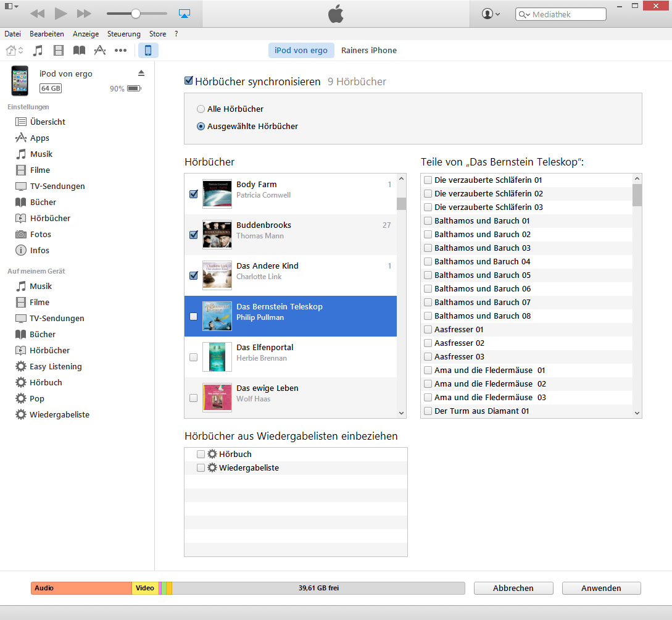Check Das Bernstein Teleskop audiobook
The width and height of the screenshot is (672, 620).
(x=194, y=316)
